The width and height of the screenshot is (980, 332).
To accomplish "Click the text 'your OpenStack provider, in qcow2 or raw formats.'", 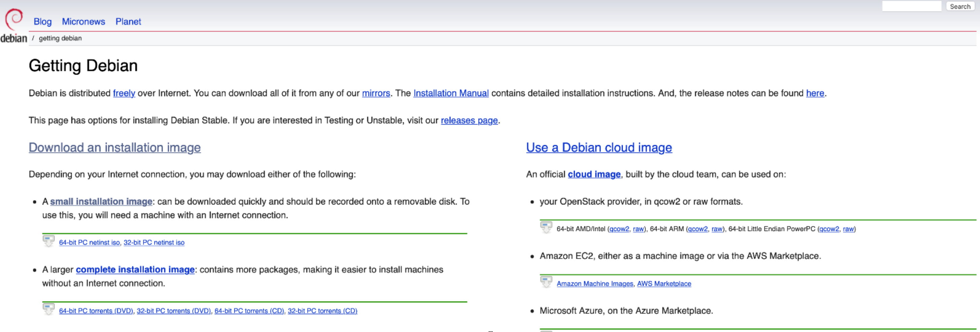I will coord(641,202).
